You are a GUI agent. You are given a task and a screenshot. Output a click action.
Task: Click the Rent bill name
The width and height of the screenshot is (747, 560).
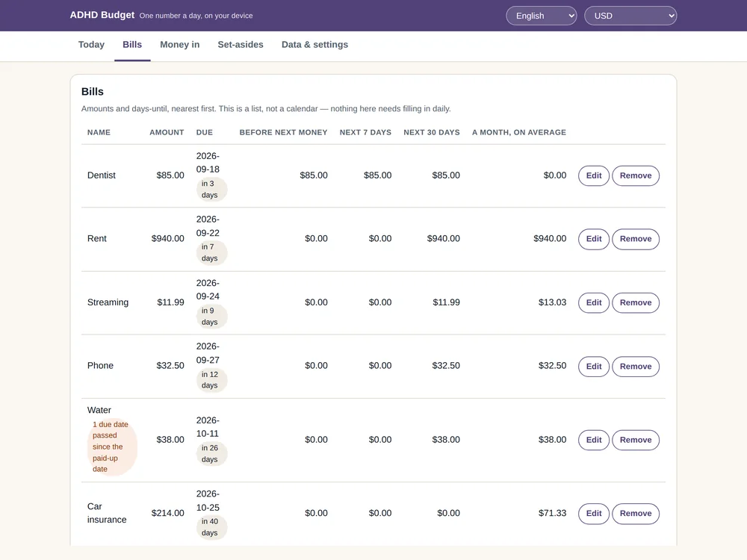(96, 239)
